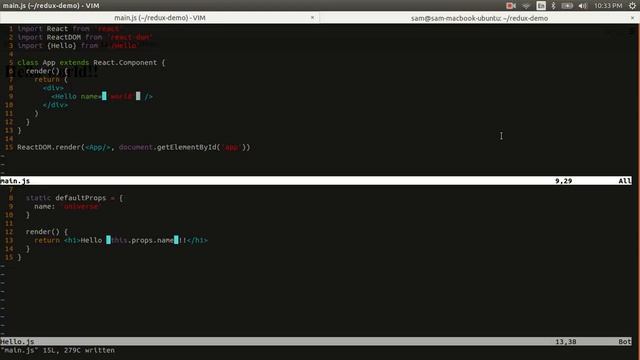This screenshot has width=640, height=360.
Task: Switch to the sam@sam-macbook-ubuntu terminal tab
Action: click(x=479, y=18)
